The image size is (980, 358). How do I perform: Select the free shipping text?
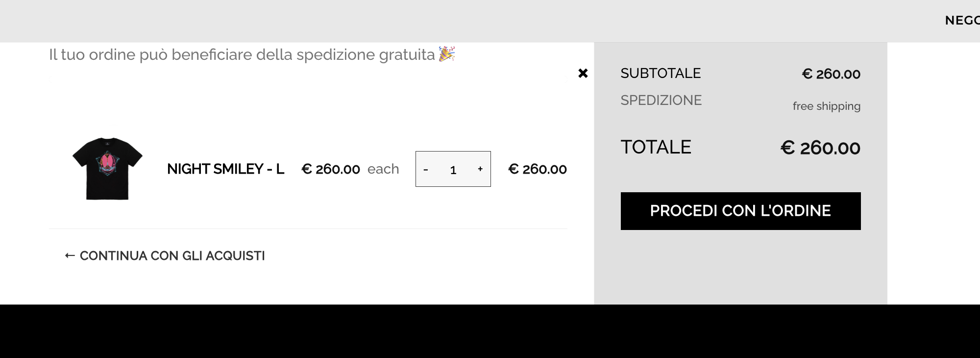[827, 106]
